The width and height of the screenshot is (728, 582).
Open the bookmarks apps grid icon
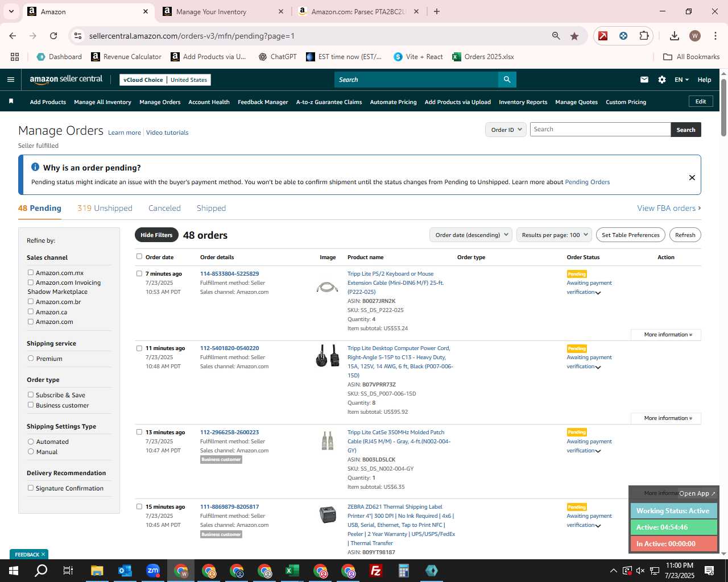click(x=15, y=57)
